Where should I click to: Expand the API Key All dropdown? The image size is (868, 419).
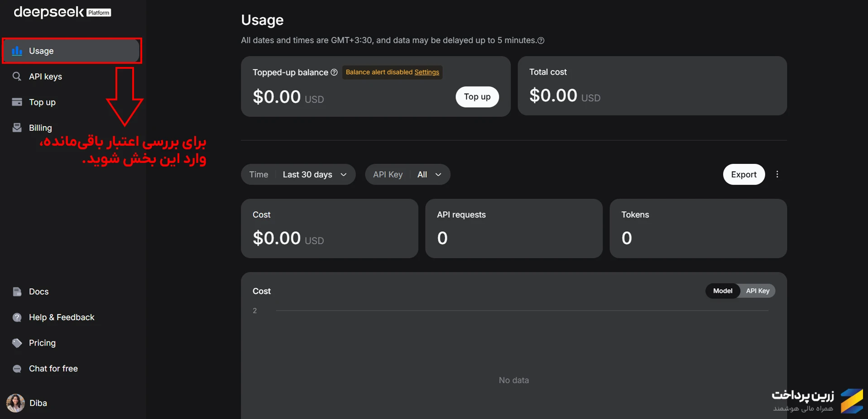click(x=408, y=174)
